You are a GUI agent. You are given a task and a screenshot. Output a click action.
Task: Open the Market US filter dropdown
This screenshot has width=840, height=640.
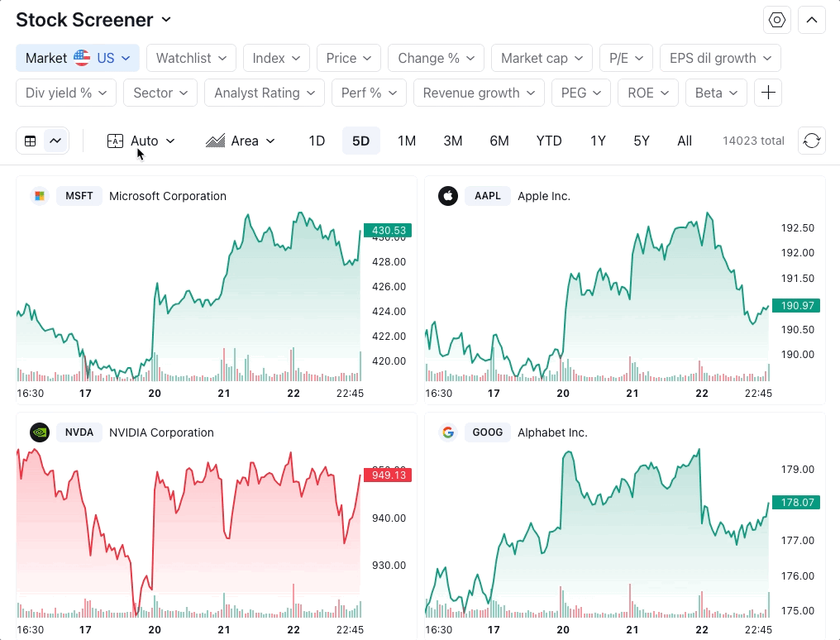click(78, 58)
